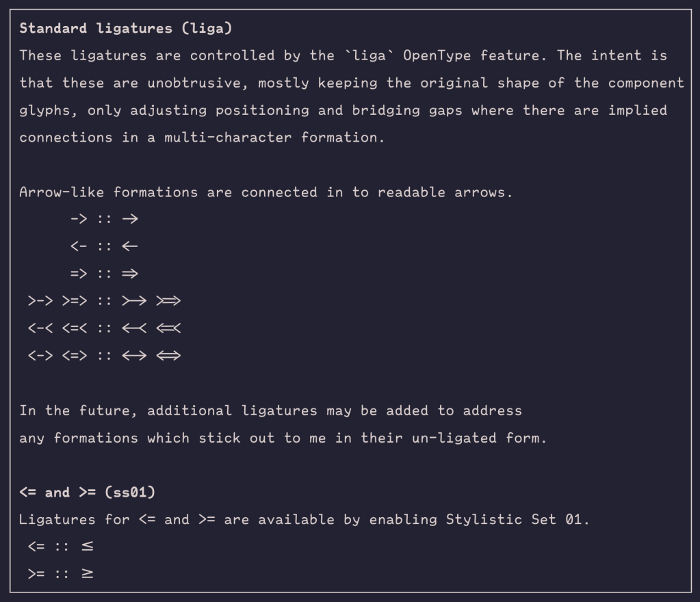The width and height of the screenshot is (700, 602).
Task: Click the ligated double right arrow glyph
Action: 130,274
